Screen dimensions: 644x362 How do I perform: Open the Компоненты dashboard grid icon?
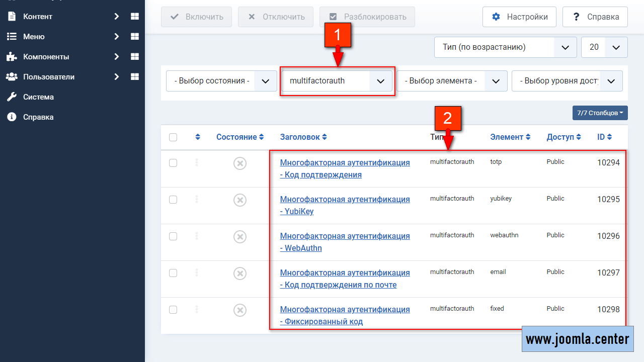click(134, 57)
